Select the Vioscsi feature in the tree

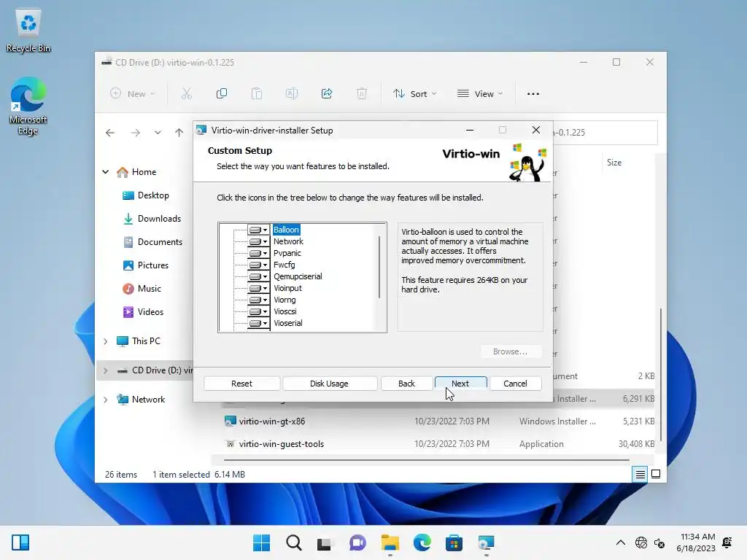click(285, 311)
